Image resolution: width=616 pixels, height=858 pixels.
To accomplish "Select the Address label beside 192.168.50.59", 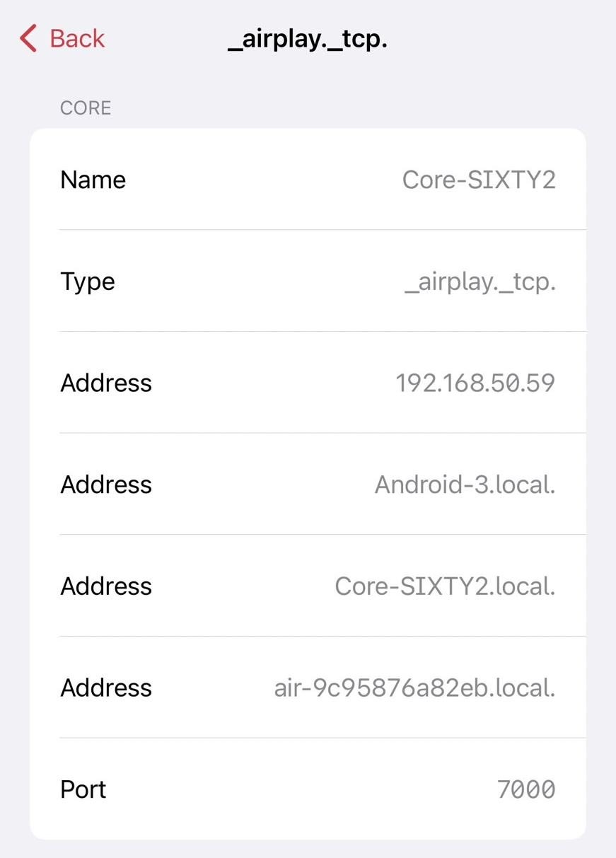I will click(106, 383).
